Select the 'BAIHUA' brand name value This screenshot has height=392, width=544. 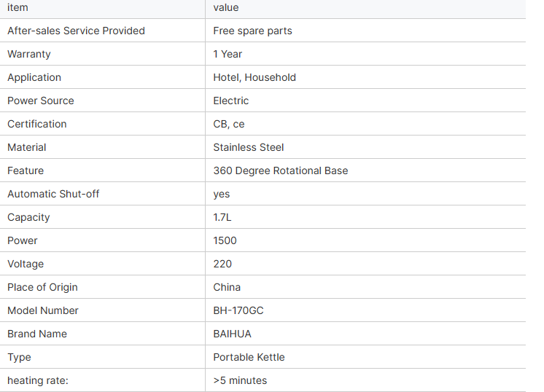(232, 334)
